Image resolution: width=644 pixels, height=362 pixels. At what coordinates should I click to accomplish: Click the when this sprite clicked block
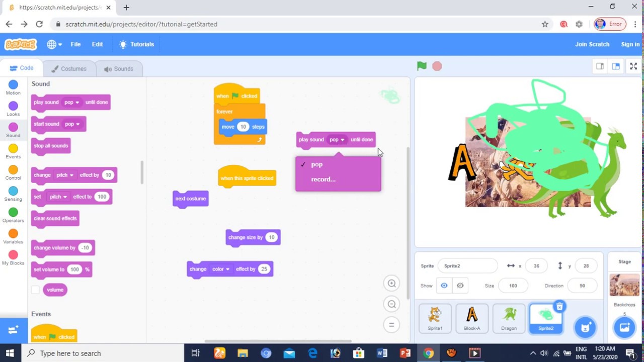[x=247, y=177]
